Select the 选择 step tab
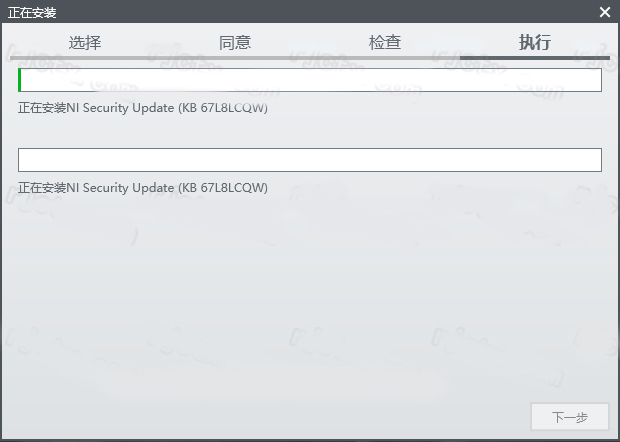The width and height of the screenshot is (620, 442). click(x=85, y=42)
